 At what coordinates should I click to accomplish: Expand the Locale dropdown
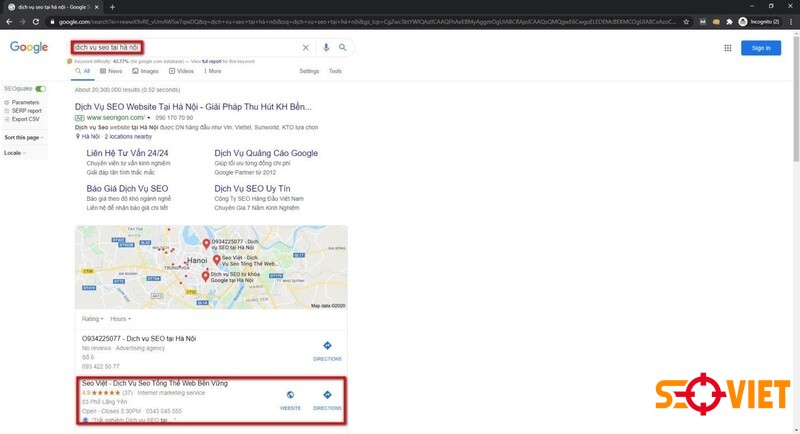[14, 152]
